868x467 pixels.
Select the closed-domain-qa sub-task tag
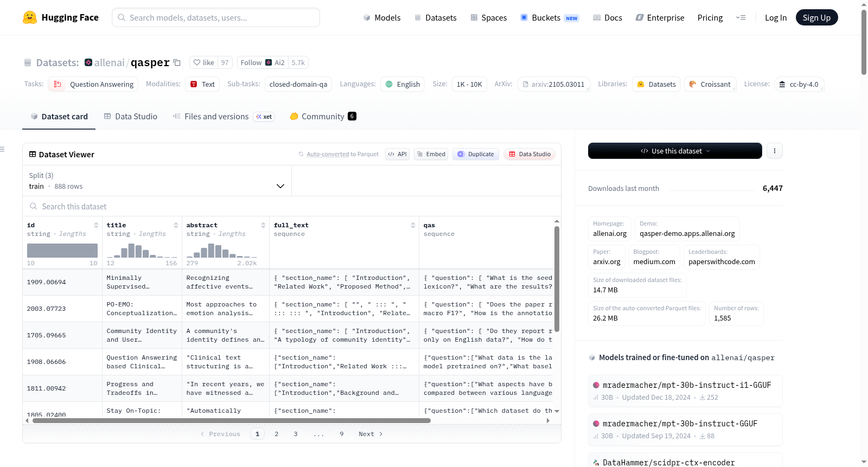[298, 84]
